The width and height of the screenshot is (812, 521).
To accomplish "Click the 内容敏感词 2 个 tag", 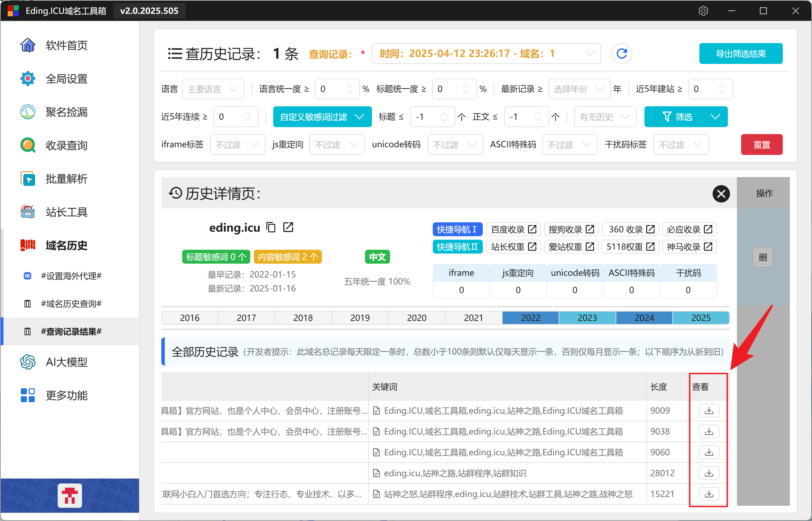I will click(x=287, y=257).
